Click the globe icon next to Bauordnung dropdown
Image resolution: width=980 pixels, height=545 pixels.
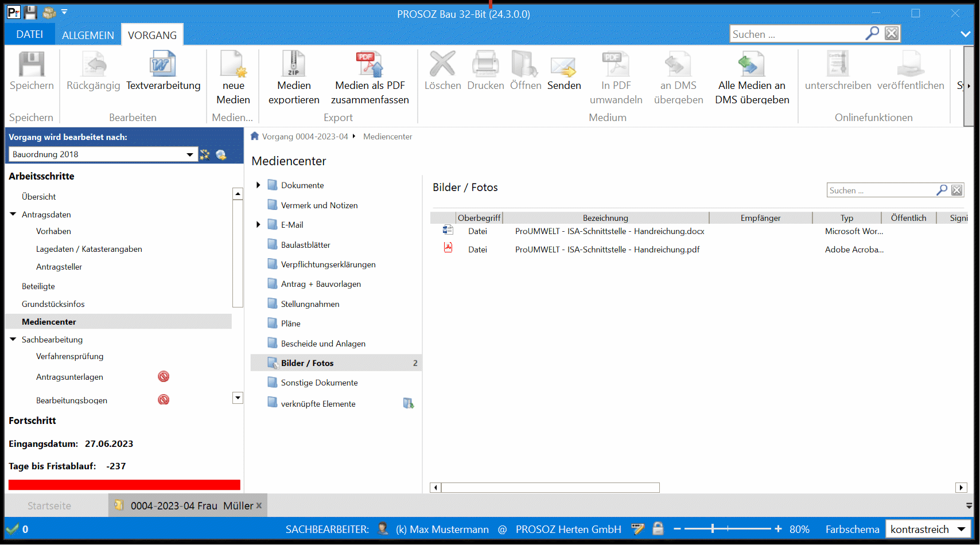point(221,154)
